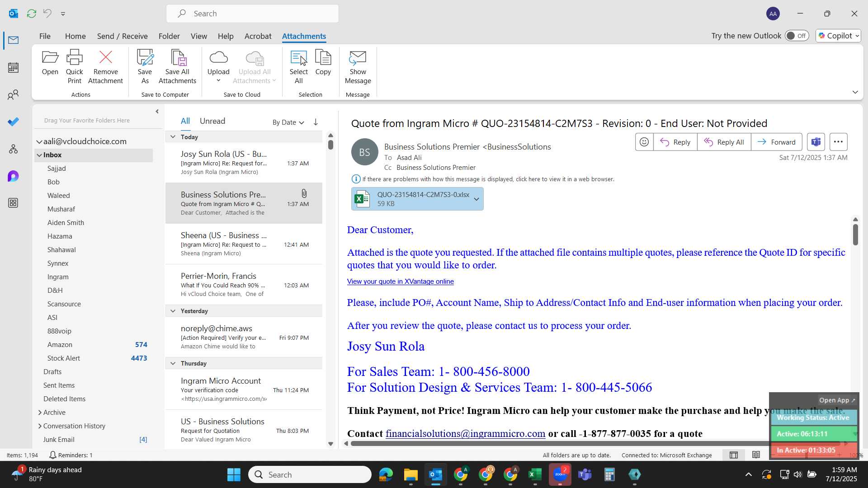Switch to the Send / Receive tab
Viewport: 868px width, 488px height.
tap(122, 36)
